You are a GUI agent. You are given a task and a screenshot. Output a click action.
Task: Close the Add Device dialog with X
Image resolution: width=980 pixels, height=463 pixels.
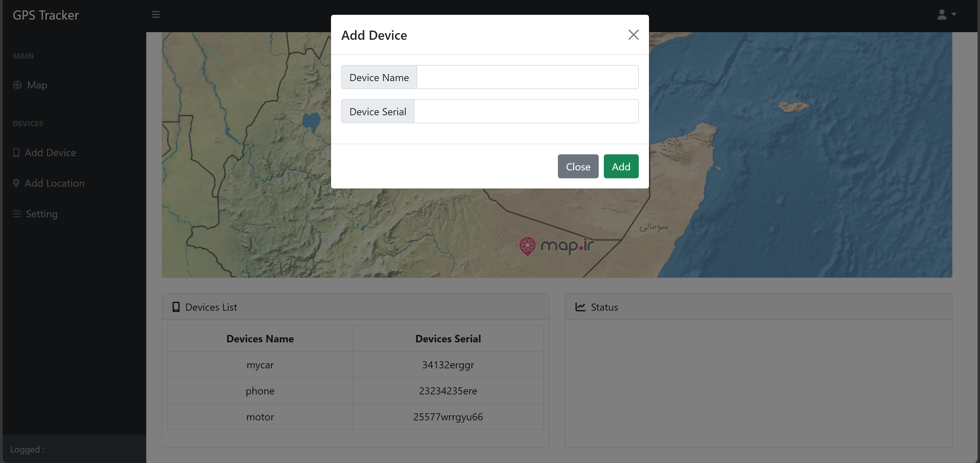[633, 35]
